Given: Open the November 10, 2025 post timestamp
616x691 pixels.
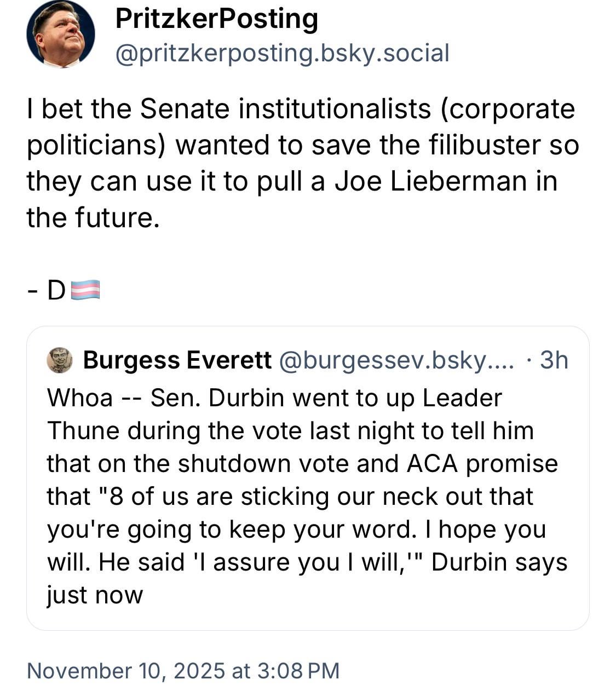Looking at the screenshot, I should point(183,671).
